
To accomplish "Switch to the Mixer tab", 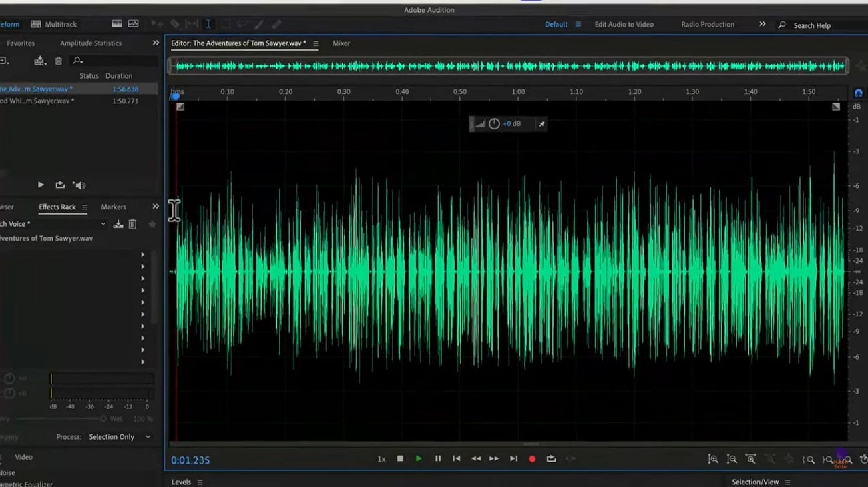I will [x=341, y=43].
